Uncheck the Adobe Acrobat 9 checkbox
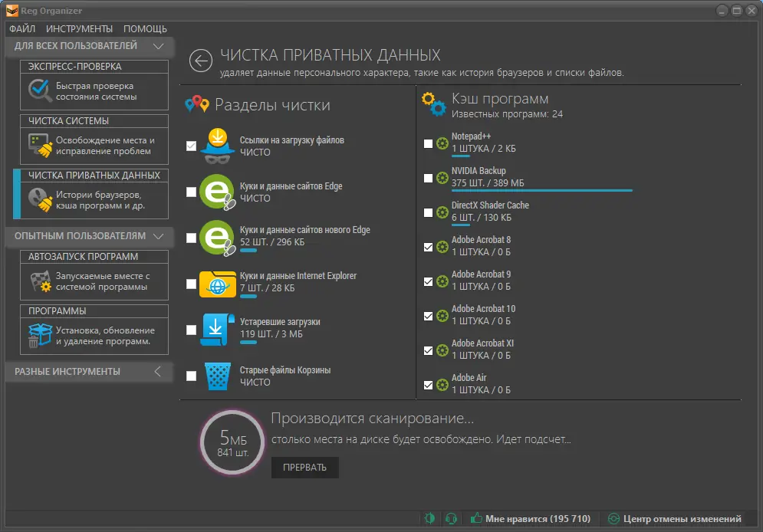This screenshot has height=532, width=763. pyautogui.click(x=428, y=281)
